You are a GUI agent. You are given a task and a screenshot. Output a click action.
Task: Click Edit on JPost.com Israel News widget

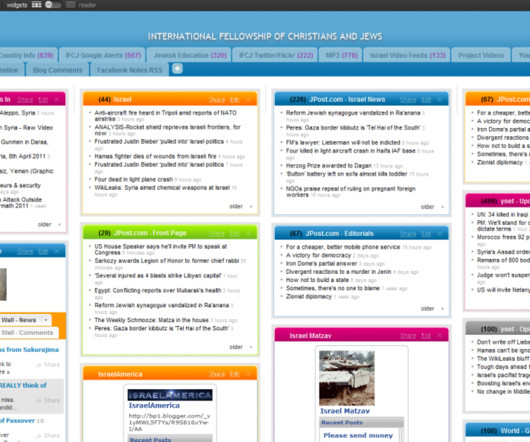[x=426, y=100]
